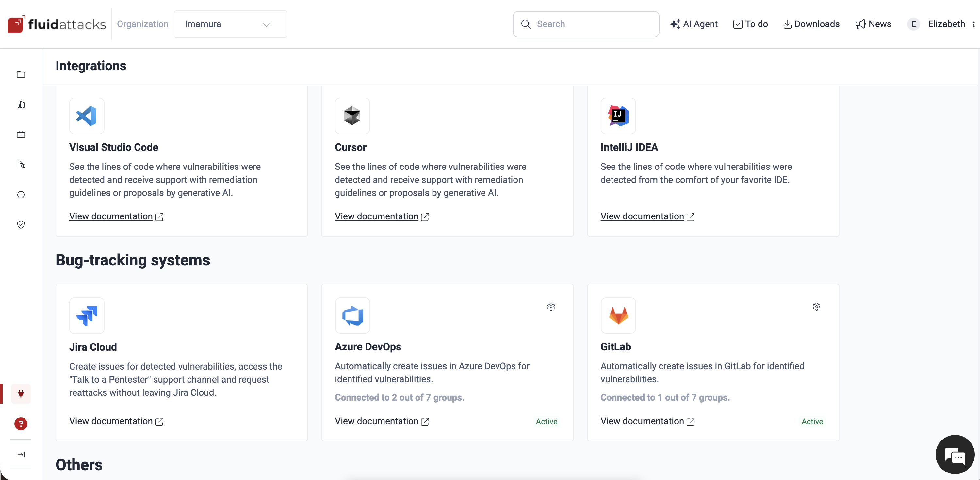Click the IntelliJ IDEA logo
The width and height of the screenshot is (980, 480).
click(x=618, y=116)
